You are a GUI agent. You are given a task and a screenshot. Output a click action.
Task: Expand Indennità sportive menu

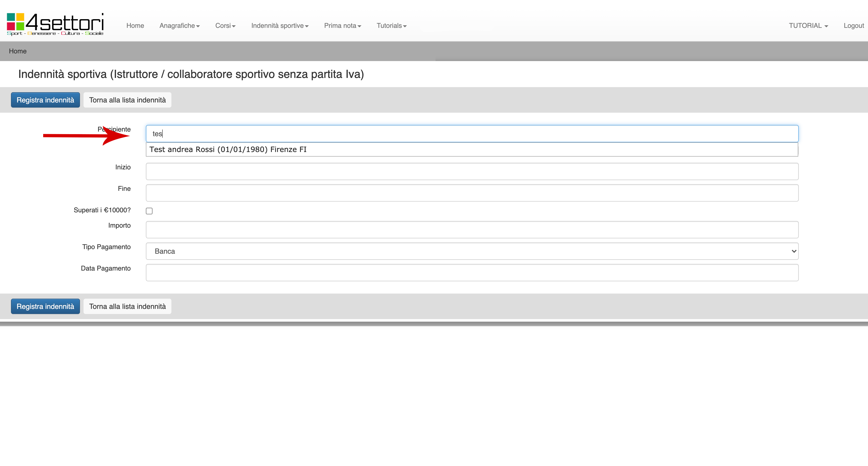tap(280, 26)
